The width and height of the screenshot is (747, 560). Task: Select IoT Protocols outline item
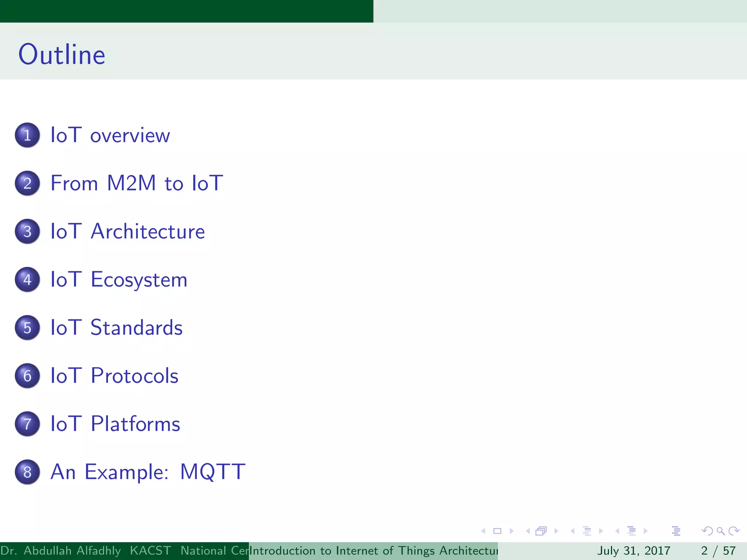[x=114, y=376]
